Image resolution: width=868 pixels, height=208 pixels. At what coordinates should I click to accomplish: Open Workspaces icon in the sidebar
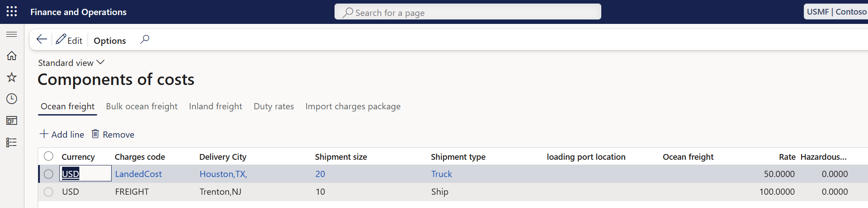(12, 120)
